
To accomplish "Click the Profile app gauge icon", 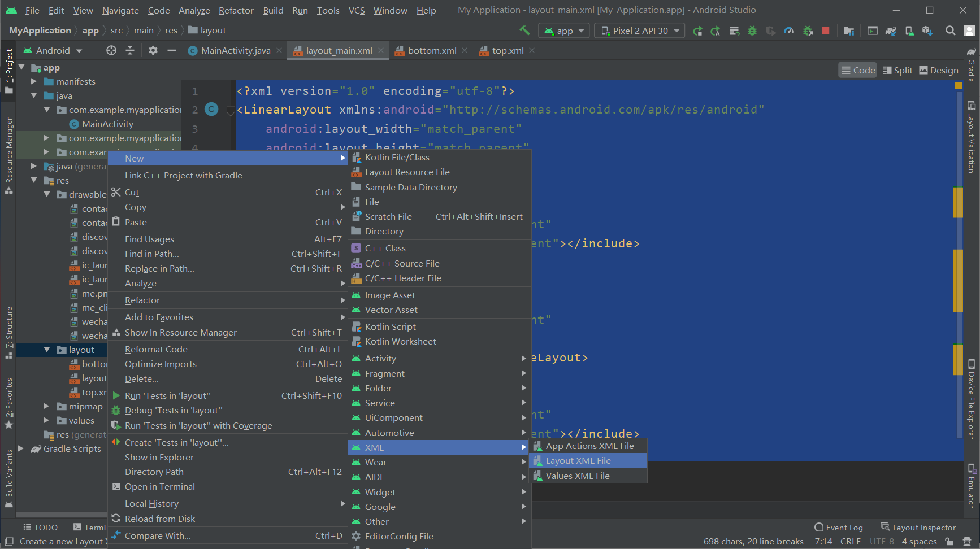I will point(789,30).
